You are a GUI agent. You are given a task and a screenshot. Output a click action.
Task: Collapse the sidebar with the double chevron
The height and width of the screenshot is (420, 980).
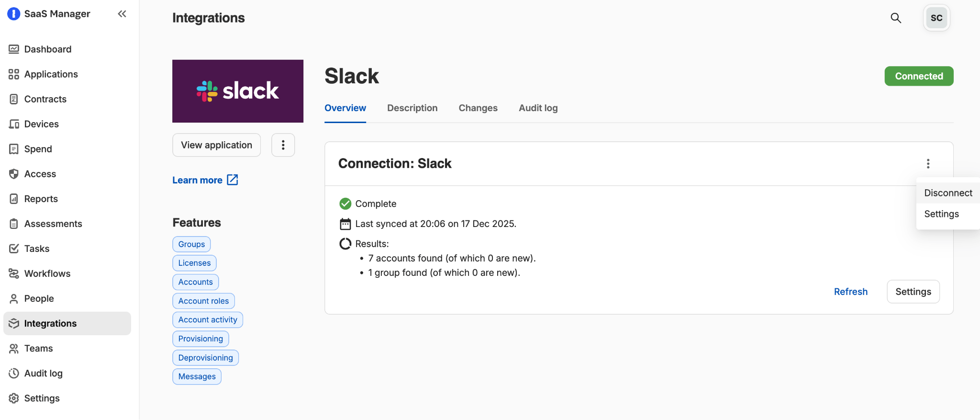[122, 14]
